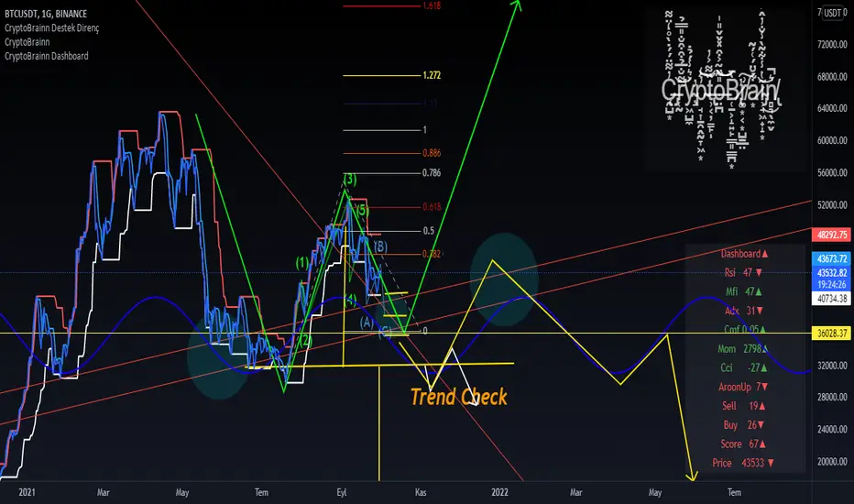Viewport: 854px width, 504px height.
Task: Click the (A) corrective wave label
Action: click(x=367, y=323)
